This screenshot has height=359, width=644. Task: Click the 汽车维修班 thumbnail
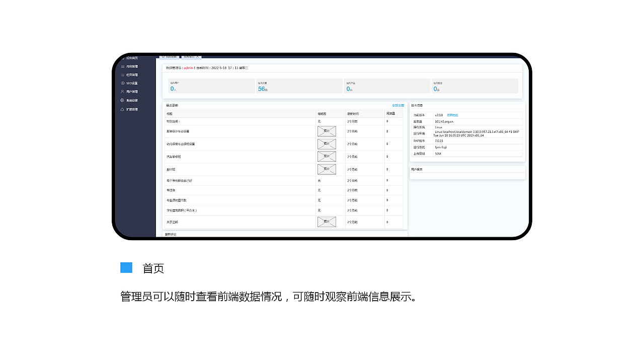(327, 157)
